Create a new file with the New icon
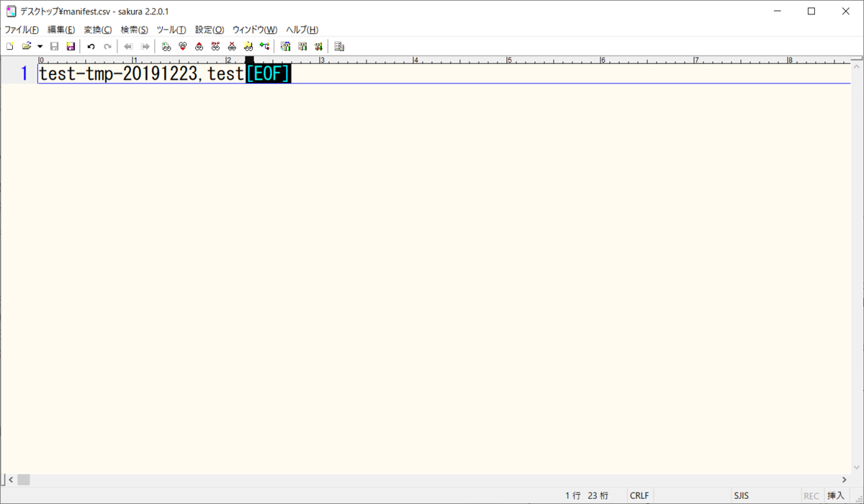This screenshot has height=504, width=864. pos(9,46)
